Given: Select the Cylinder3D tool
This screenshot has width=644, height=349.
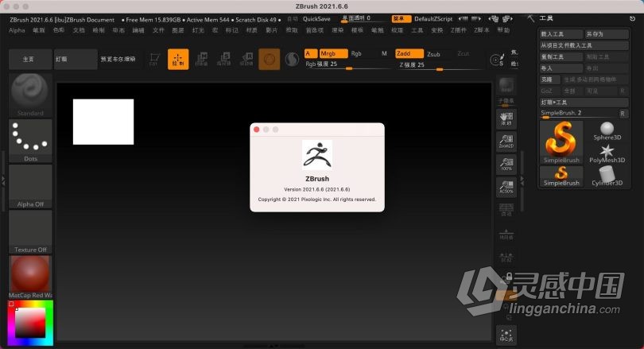Looking at the screenshot, I should 607,176.
